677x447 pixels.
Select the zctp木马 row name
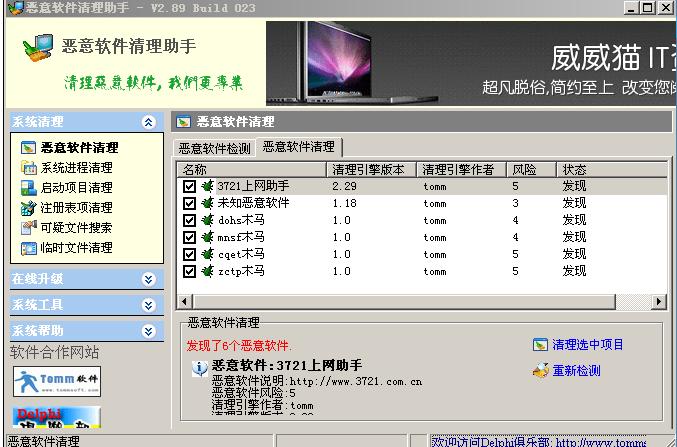(241, 271)
